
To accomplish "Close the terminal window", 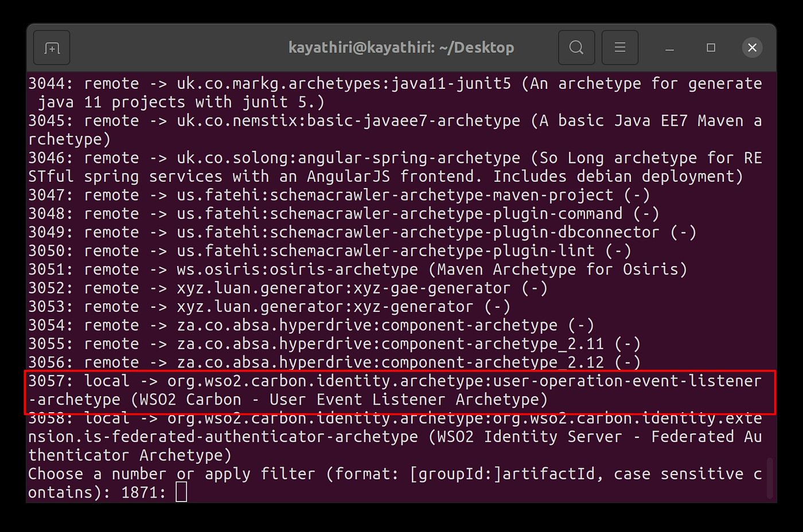I will point(752,48).
